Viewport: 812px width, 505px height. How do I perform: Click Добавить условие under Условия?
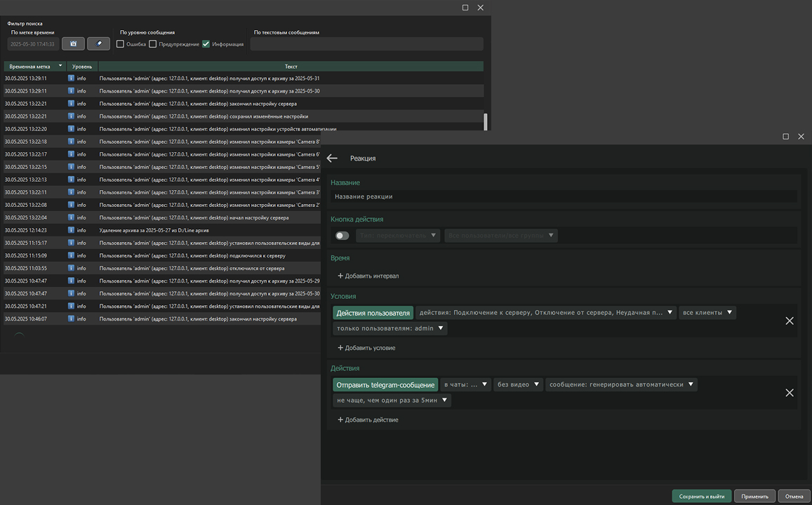click(366, 348)
